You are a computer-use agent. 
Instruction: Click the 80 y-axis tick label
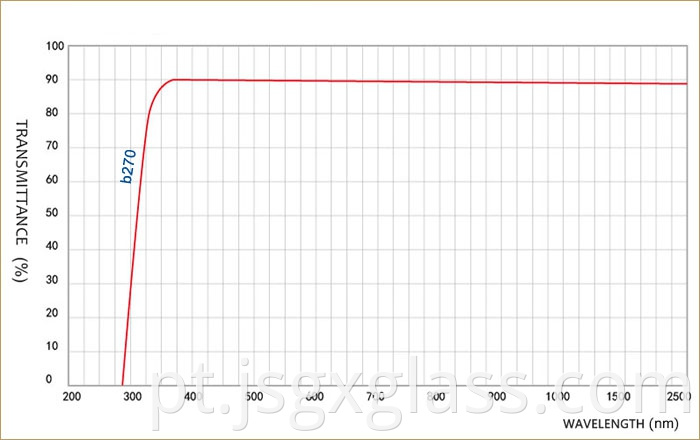point(56,113)
